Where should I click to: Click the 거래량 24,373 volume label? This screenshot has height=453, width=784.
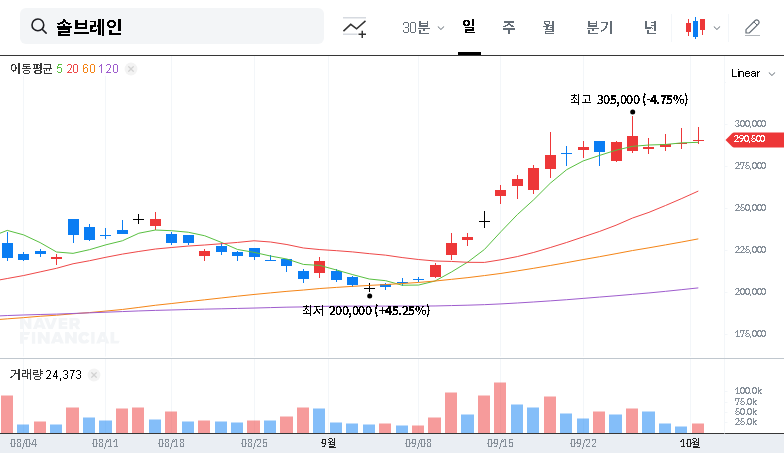point(45,375)
